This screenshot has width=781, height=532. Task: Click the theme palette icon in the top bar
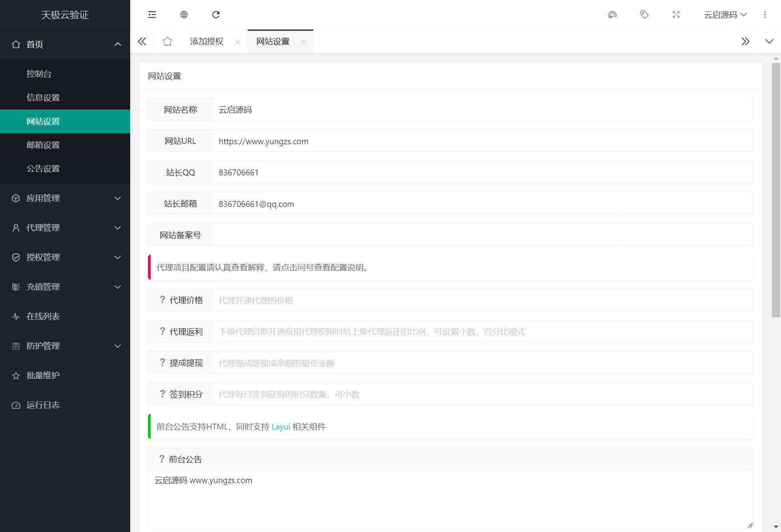(x=613, y=15)
